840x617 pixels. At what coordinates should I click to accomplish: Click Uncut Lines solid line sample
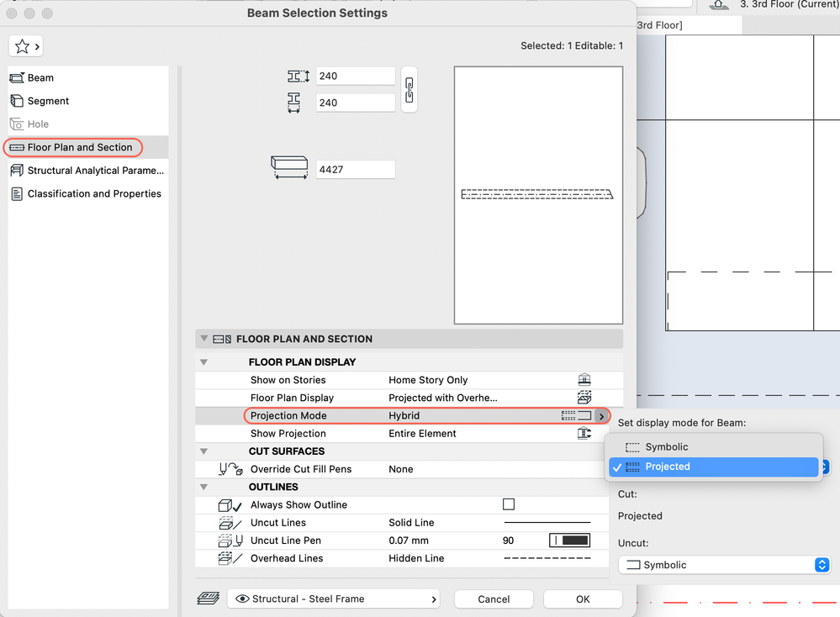547,522
